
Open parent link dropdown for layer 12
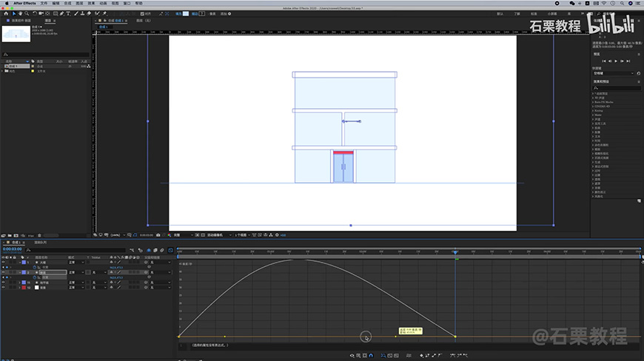[x=161, y=288]
